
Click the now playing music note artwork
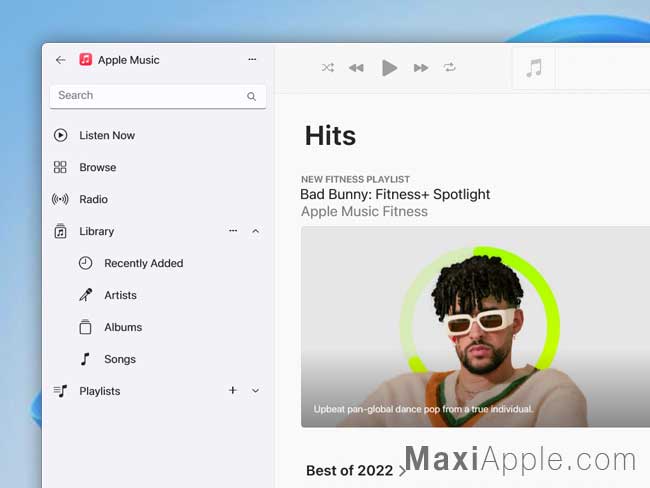coord(534,68)
